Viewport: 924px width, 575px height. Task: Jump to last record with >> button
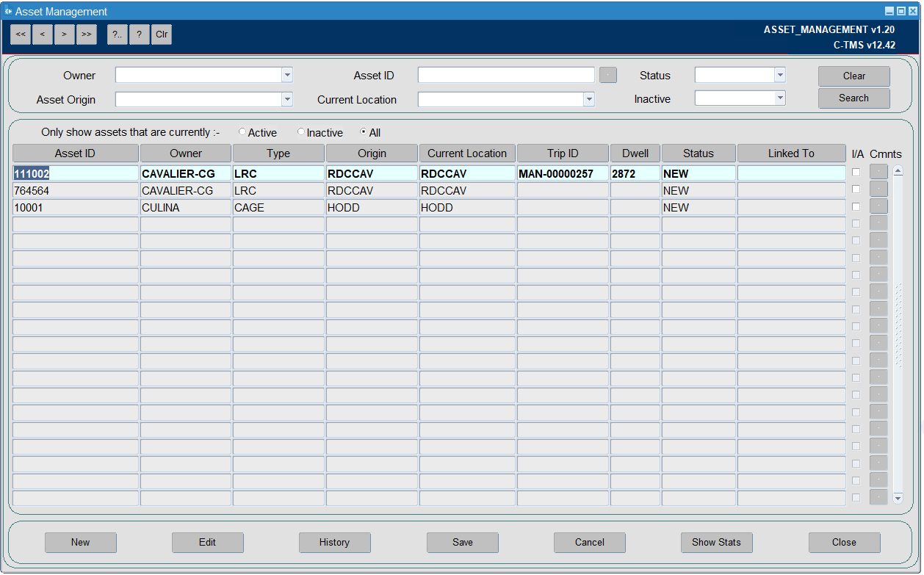pyautogui.click(x=87, y=35)
